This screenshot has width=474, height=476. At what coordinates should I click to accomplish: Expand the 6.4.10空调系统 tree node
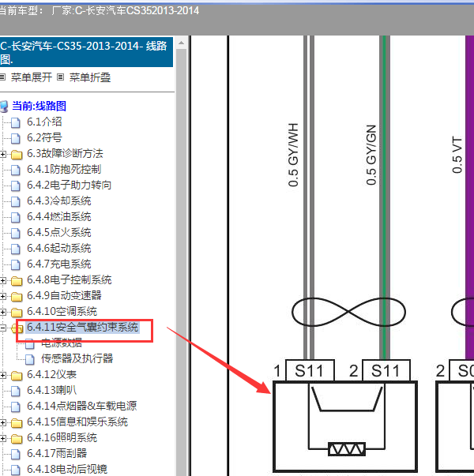click(x=2, y=312)
